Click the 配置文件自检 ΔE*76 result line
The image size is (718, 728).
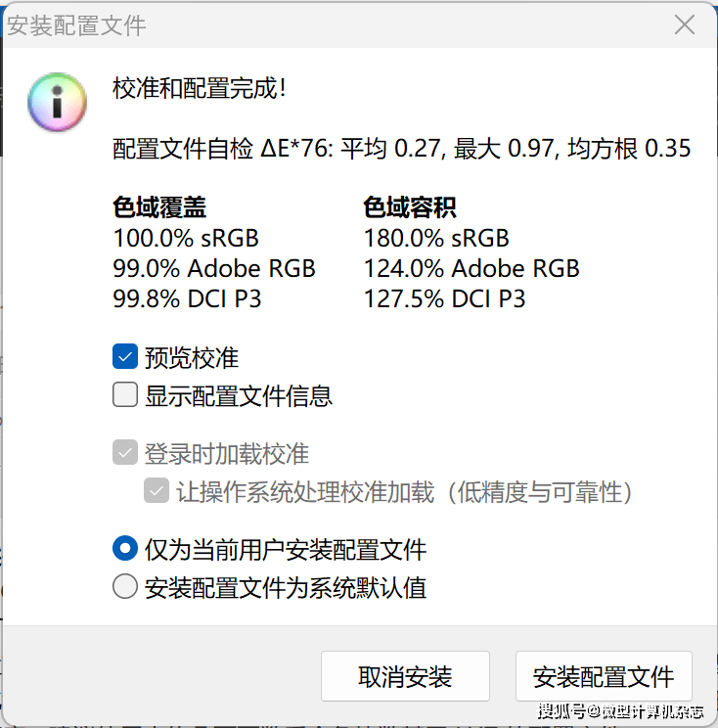[x=402, y=149]
